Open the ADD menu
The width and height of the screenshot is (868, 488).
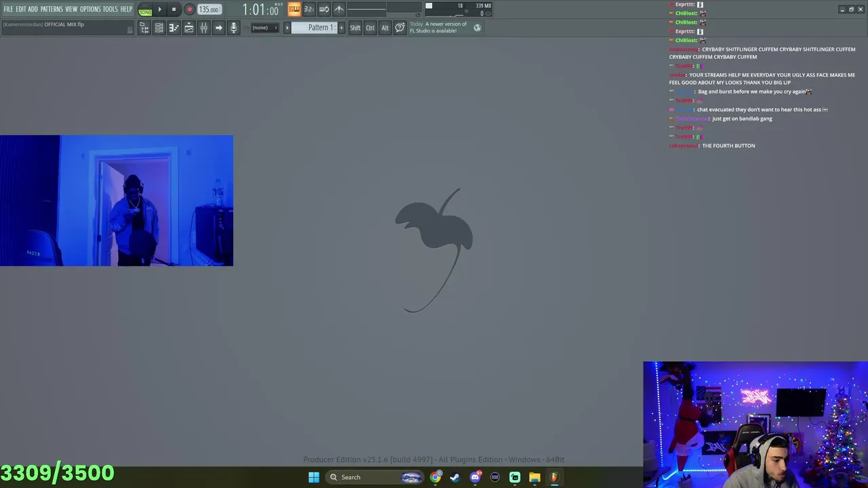[x=33, y=9]
